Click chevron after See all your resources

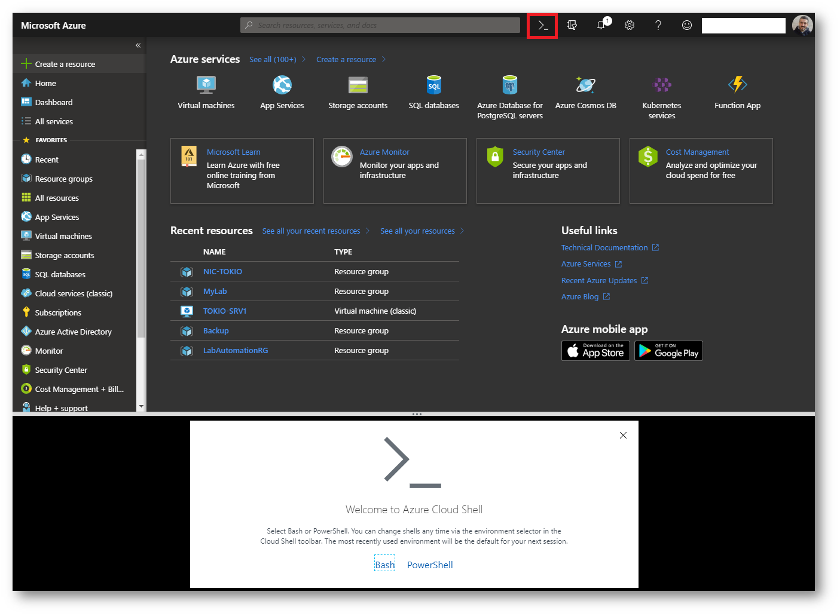tap(462, 231)
